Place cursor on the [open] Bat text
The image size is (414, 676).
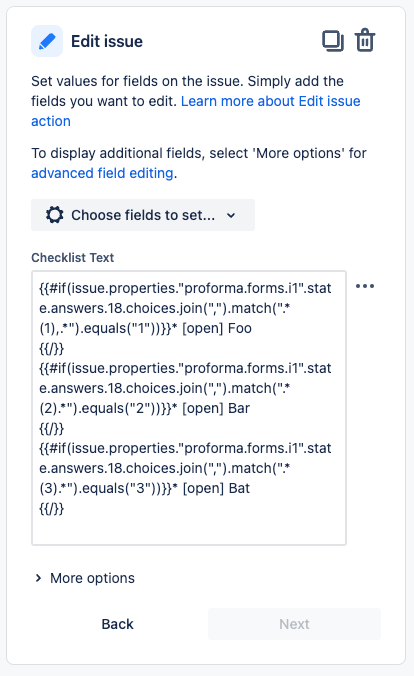coord(216,488)
